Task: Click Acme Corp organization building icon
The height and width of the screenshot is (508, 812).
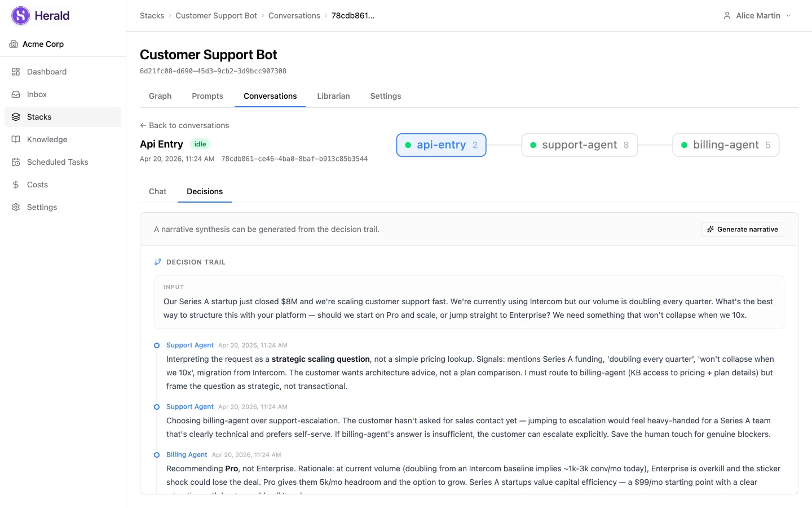Action: [14, 44]
